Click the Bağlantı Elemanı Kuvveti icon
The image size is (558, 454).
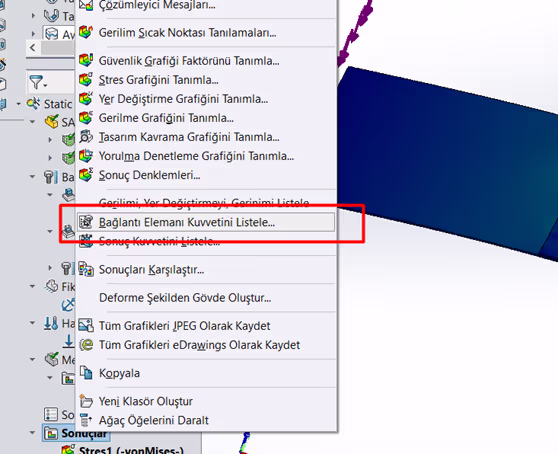click(86, 222)
